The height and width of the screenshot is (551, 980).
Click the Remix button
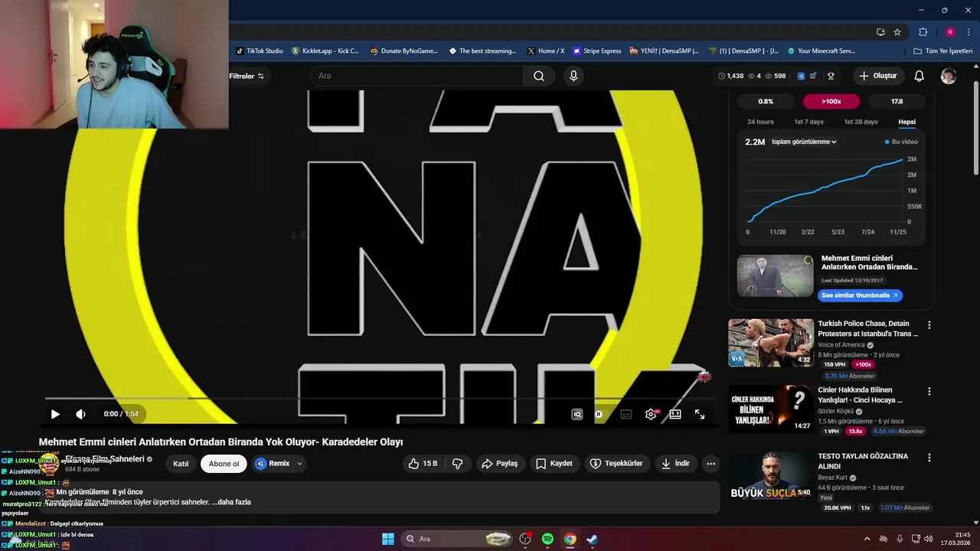pos(273,464)
